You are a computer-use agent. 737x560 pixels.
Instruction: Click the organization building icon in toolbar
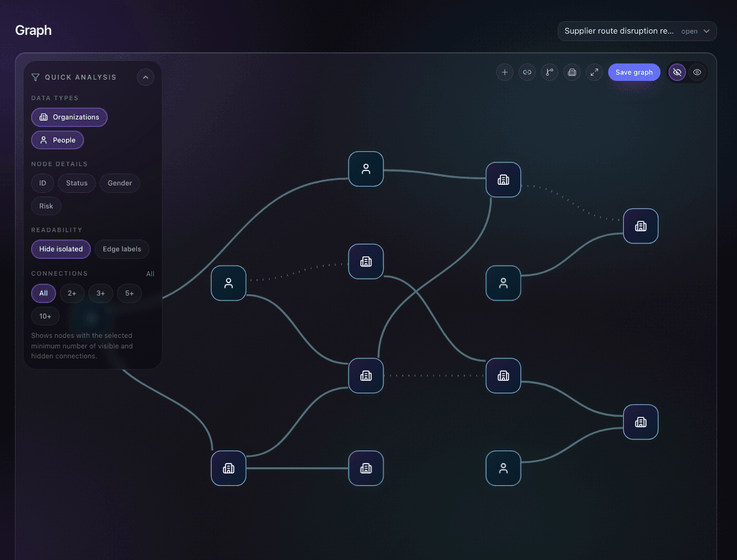click(x=572, y=72)
